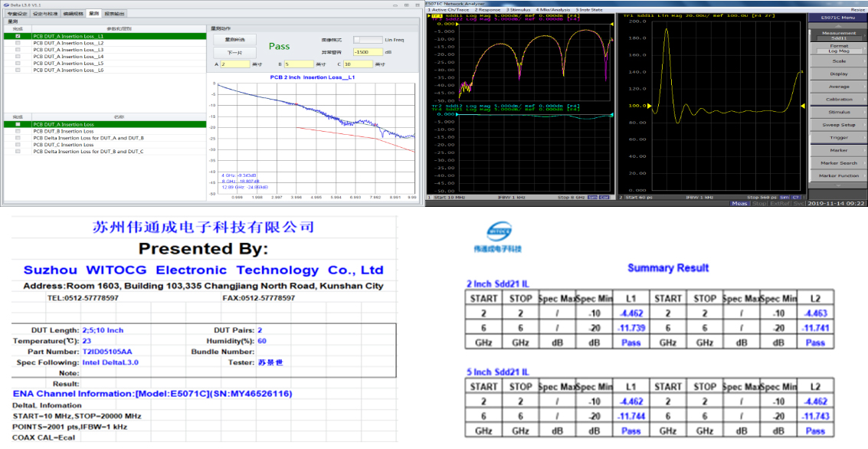The image size is (868, 449).
Task: Click the DUT Length value 2;5;10 Inch
Action: point(103,330)
